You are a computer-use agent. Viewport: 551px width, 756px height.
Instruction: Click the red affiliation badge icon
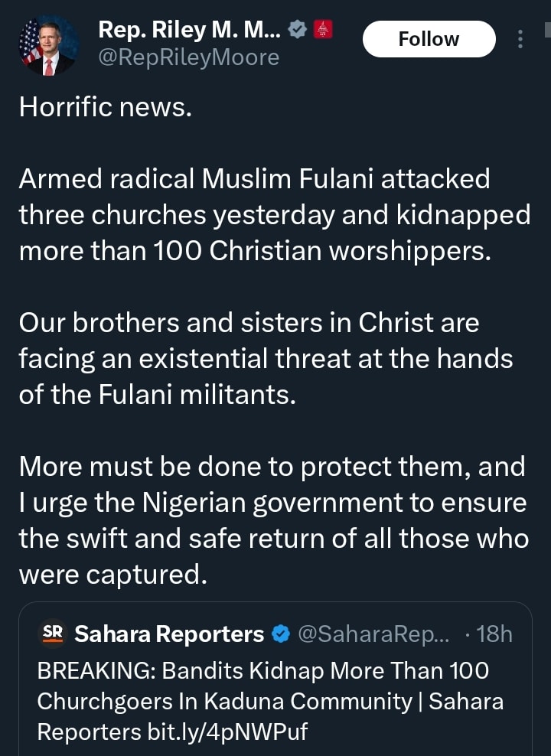[x=323, y=31]
